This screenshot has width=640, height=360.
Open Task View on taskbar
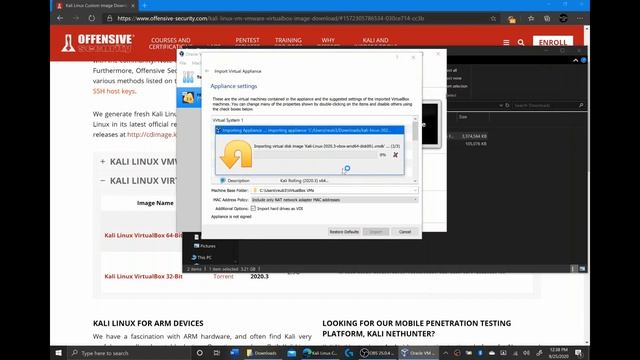pyautogui.click(x=216, y=353)
